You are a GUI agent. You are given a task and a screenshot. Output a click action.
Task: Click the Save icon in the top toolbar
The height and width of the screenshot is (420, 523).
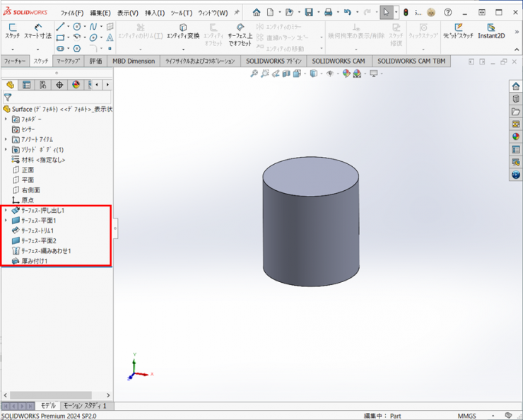[309, 13]
